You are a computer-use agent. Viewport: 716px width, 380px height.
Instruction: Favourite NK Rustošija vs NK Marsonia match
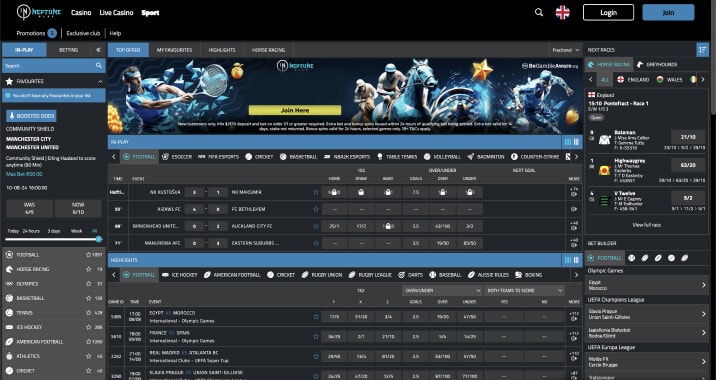click(316, 192)
